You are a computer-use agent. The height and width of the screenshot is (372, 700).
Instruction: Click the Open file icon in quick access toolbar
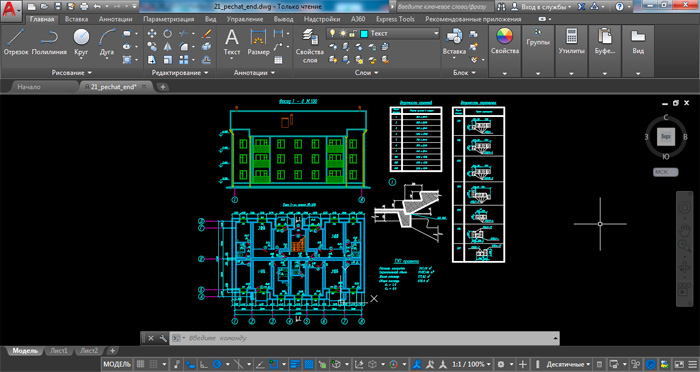44,6
